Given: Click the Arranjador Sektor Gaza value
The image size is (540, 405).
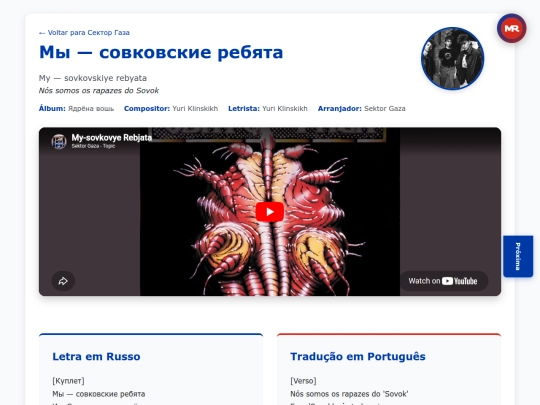Looking at the screenshot, I should coord(385,108).
